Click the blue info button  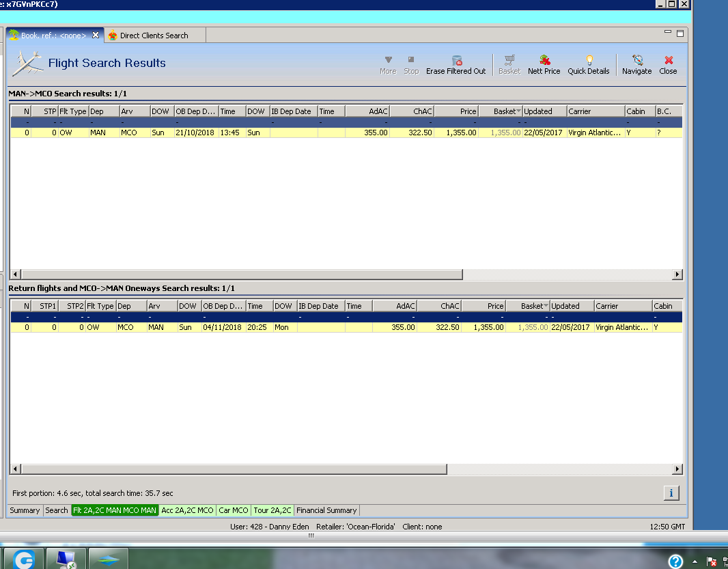(671, 492)
